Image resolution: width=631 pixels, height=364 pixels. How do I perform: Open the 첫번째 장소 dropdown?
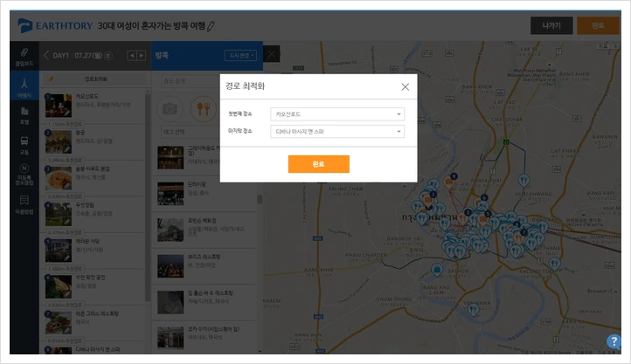pyautogui.click(x=337, y=114)
